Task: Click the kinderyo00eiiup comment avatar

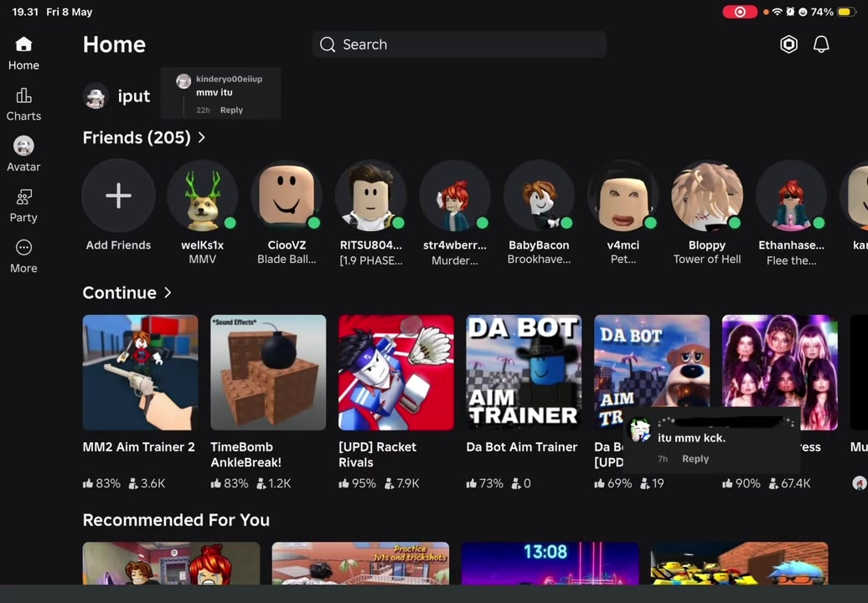Action: click(183, 81)
